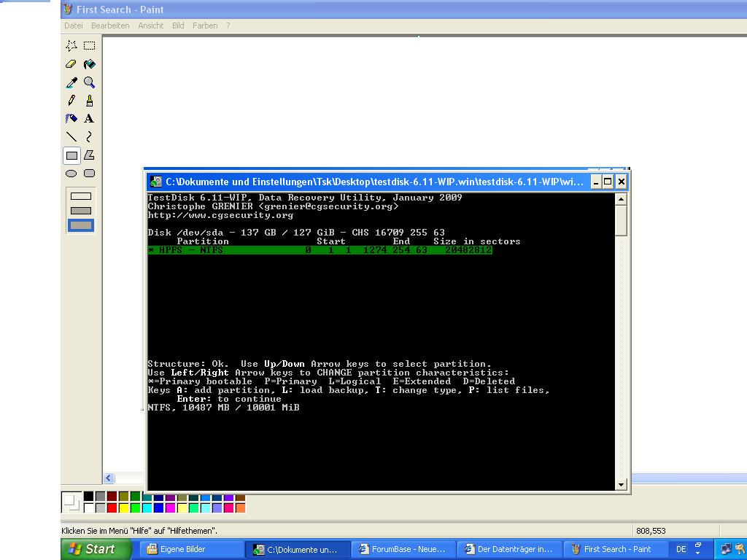Screen dimensions: 747x560
Task: Click the console vertical scrollbar thumb
Action: (620, 220)
